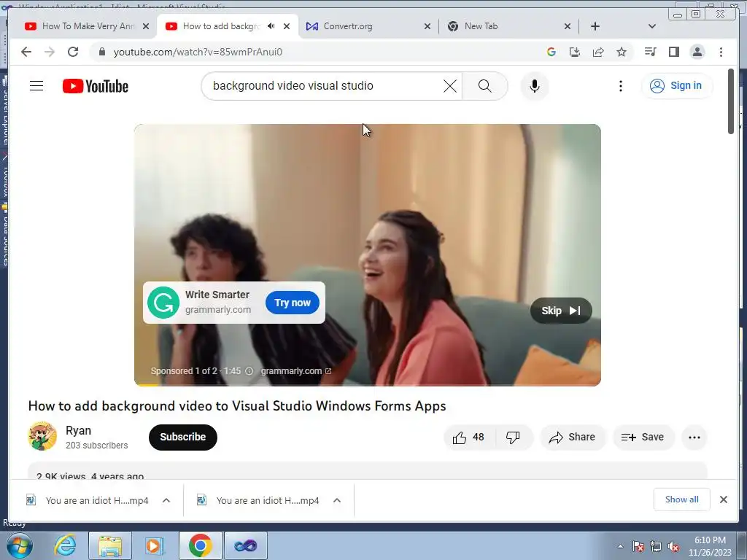
Task: Click the page vertical scrollbar thumb
Action: point(731,101)
